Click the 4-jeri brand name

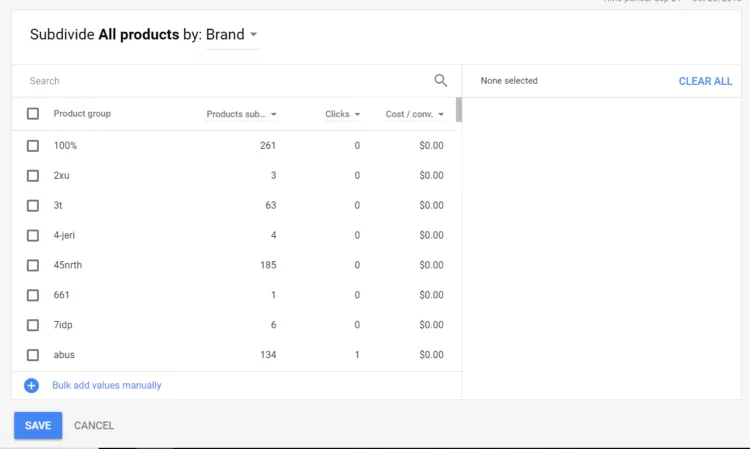point(64,235)
